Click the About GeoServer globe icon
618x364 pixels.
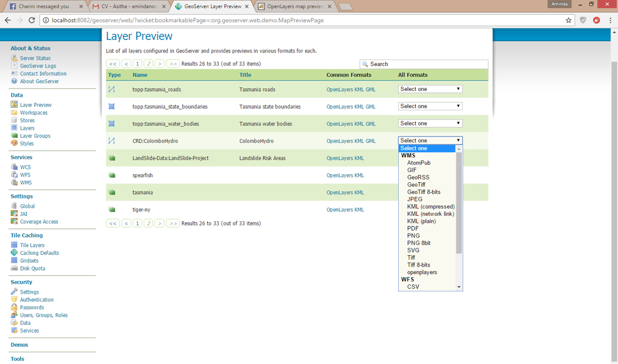14,81
